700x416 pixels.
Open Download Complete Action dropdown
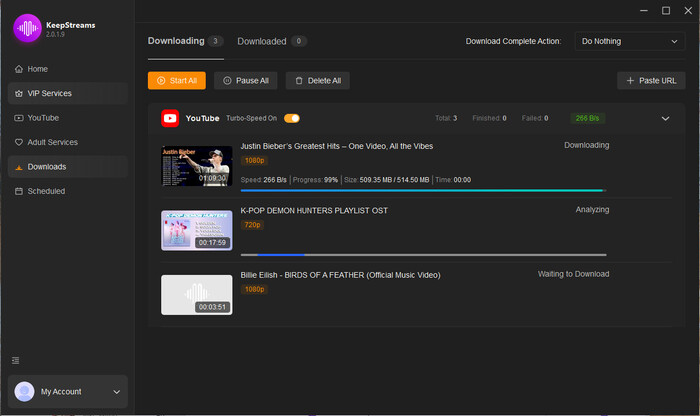[x=629, y=41]
